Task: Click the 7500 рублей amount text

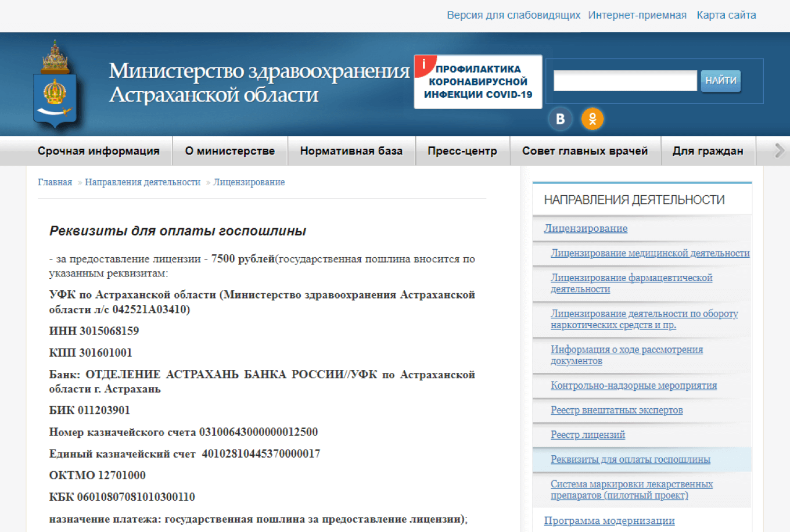Action: (243, 259)
